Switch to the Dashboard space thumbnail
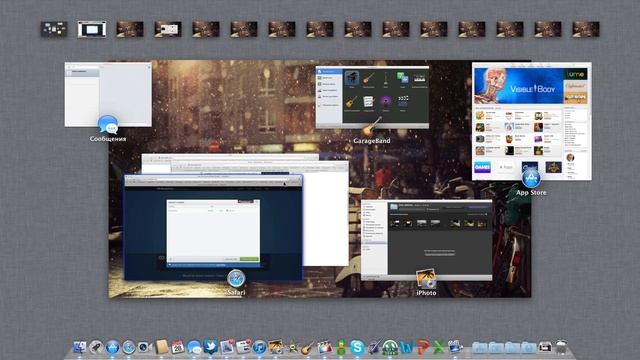Viewport: 640px width, 360px height. [54, 29]
